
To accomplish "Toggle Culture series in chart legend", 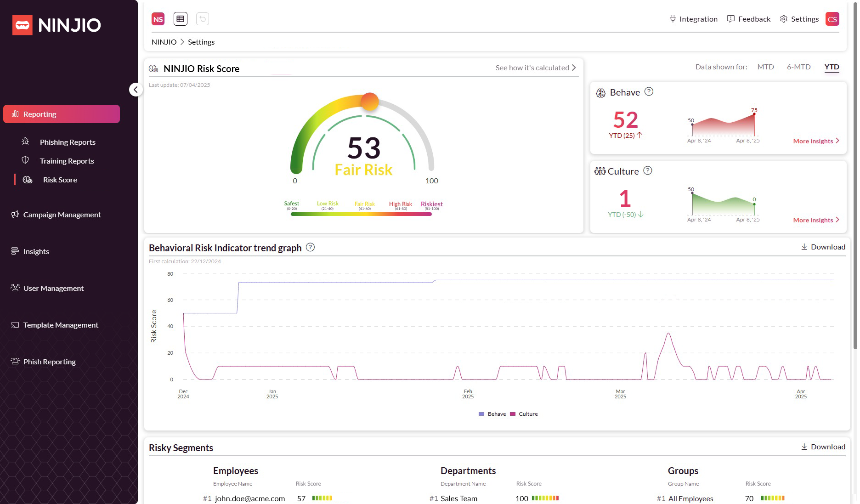I will (524, 414).
